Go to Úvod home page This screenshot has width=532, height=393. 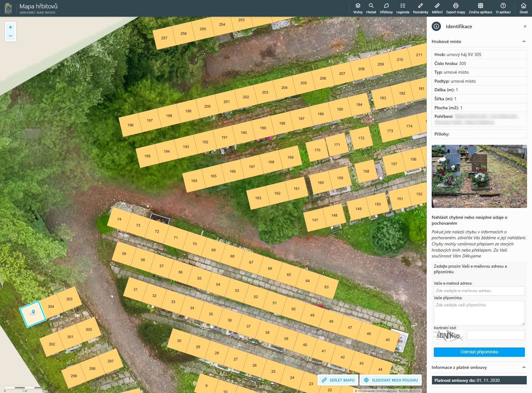click(523, 8)
